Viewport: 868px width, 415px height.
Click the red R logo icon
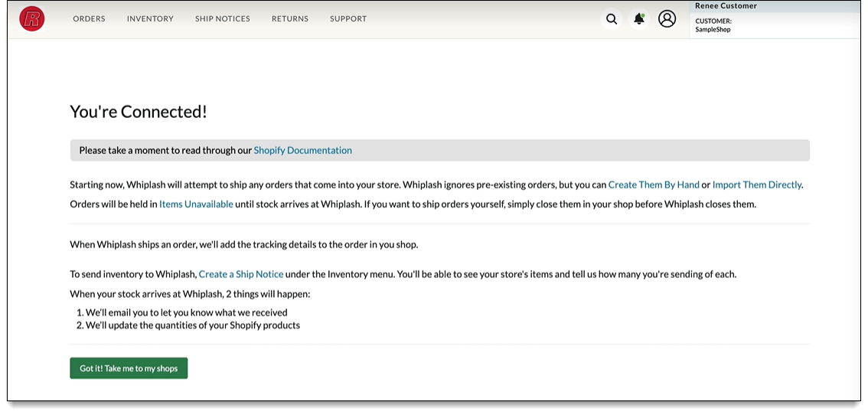click(32, 19)
